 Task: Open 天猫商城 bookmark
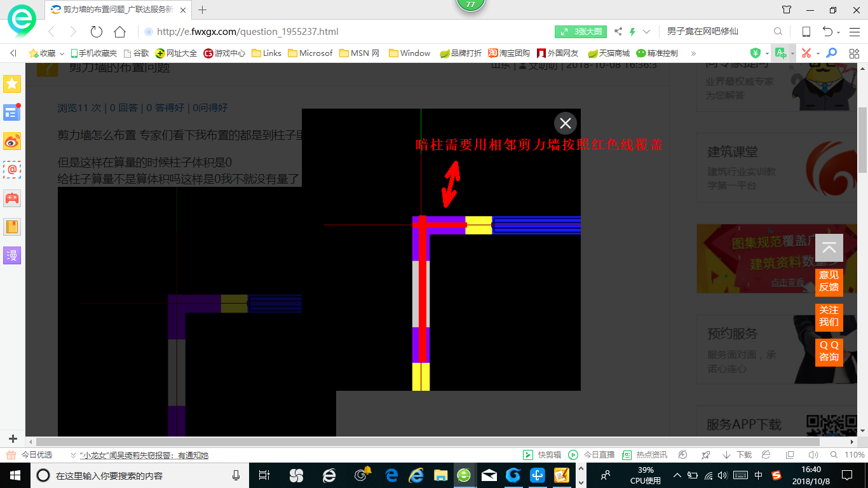pyautogui.click(x=609, y=53)
